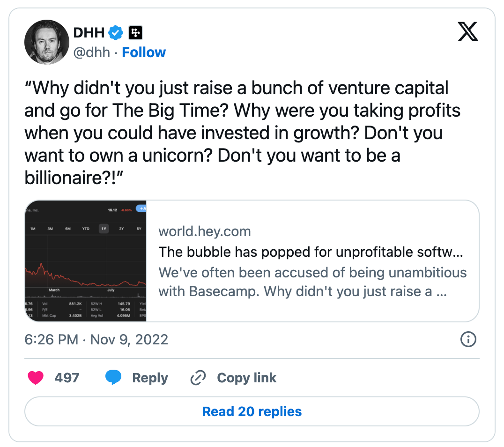Visit the world.hey.com domain link
Viewport: 504px width, 447px height.
205,231
